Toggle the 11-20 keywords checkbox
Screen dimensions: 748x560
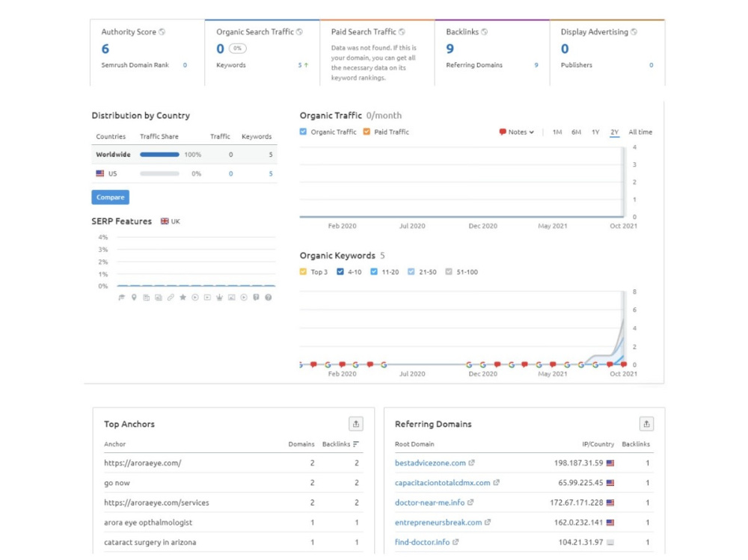[374, 272]
